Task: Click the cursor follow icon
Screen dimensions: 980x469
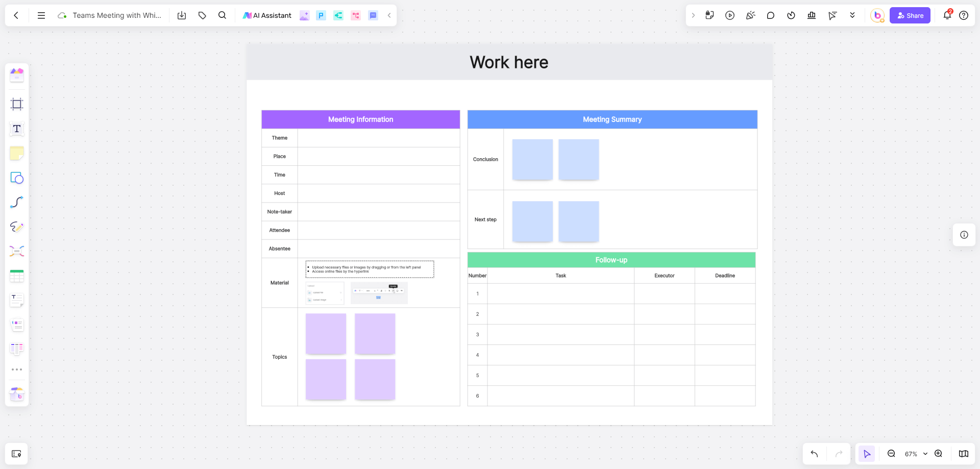Action: click(x=832, y=15)
